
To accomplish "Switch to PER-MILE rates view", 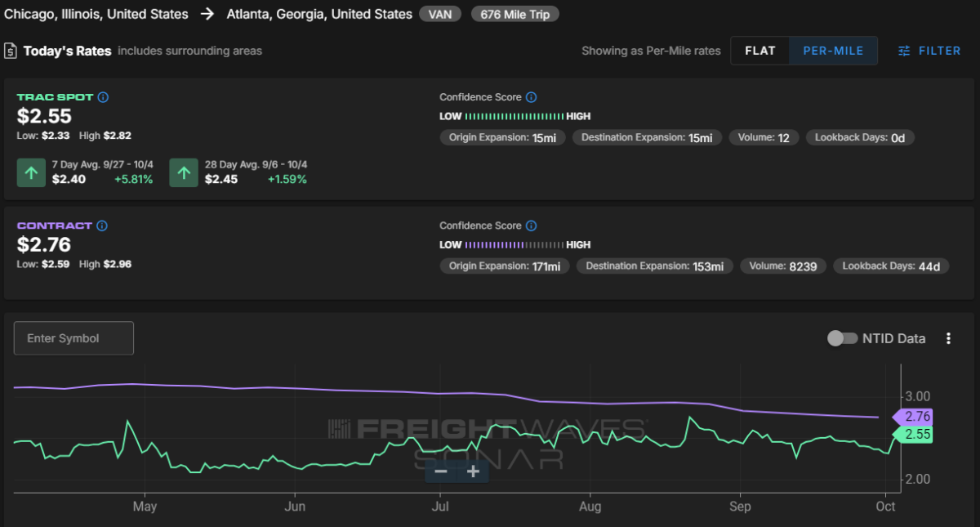I will [x=833, y=51].
